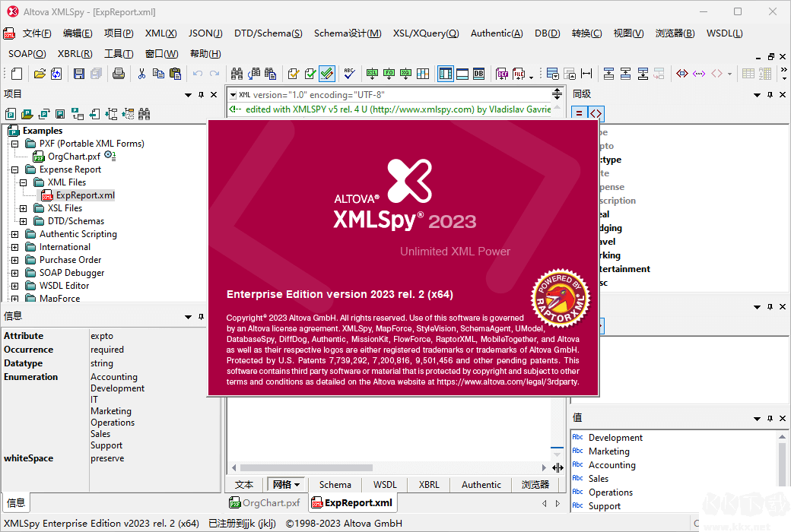Collapse the Expense Report folder
The image size is (791, 532).
tap(14, 169)
